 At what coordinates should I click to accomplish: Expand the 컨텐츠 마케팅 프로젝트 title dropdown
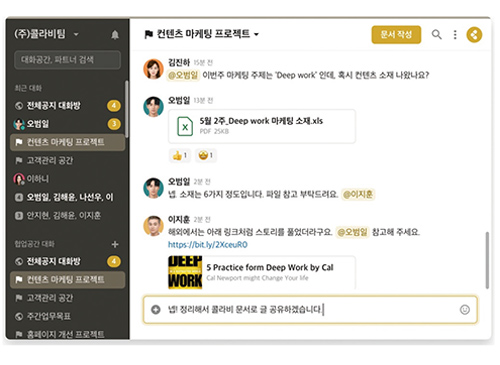click(256, 34)
